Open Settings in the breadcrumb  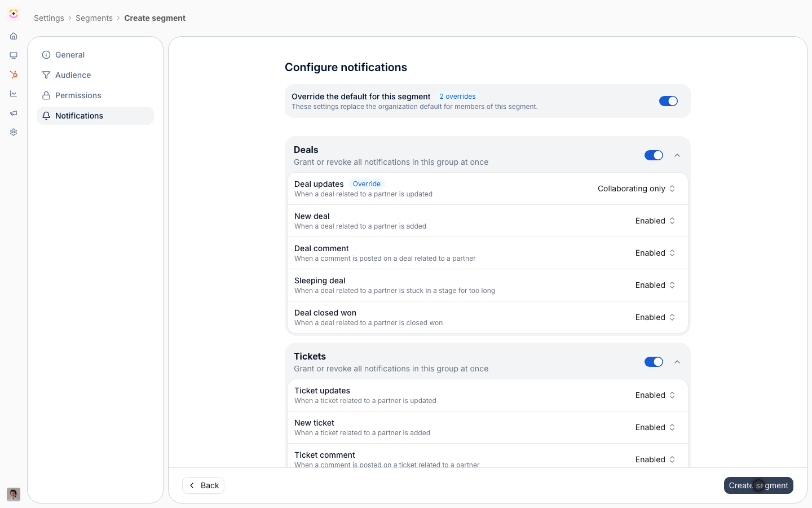49,18
